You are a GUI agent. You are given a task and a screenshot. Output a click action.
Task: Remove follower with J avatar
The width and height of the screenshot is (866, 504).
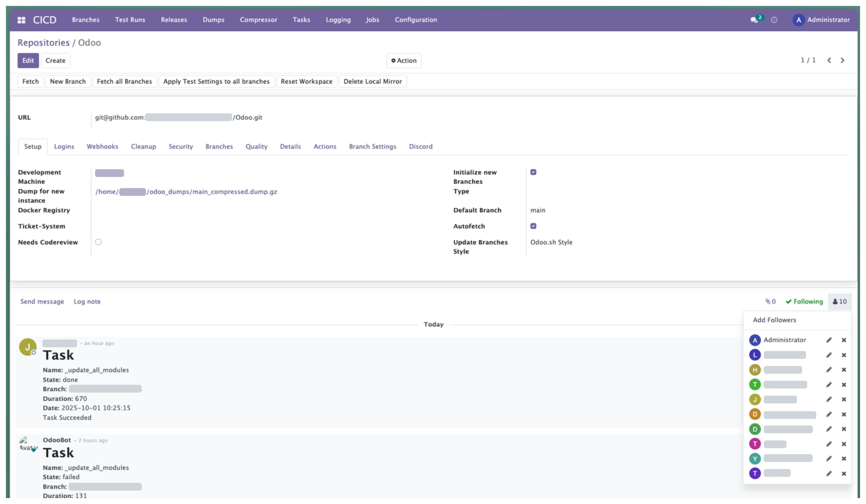point(844,399)
